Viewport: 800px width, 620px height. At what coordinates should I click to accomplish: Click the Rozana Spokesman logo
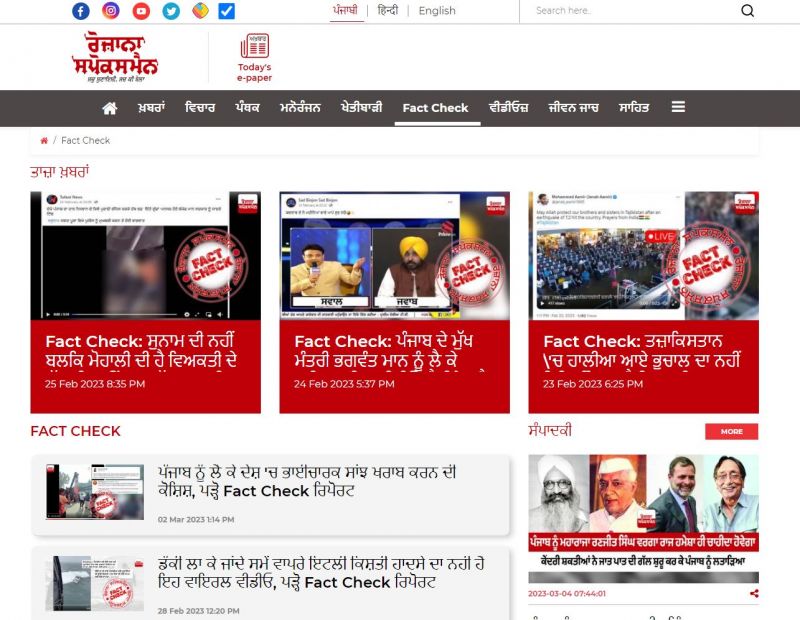click(115, 57)
